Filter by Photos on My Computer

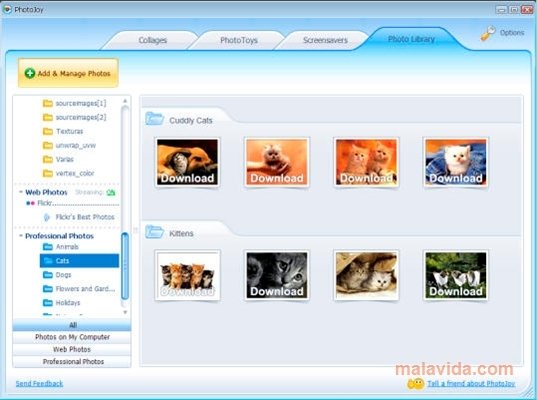(x=72, y=337)
